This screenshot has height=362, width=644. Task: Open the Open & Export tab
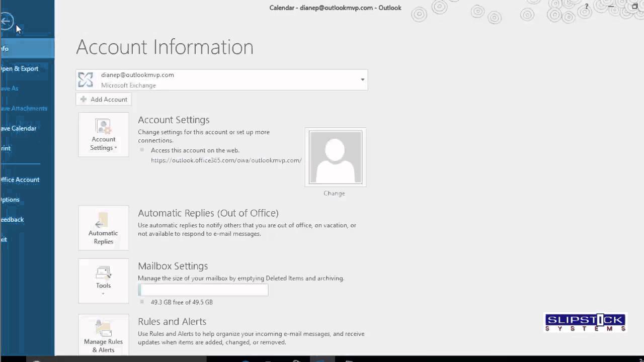(27, 69)
